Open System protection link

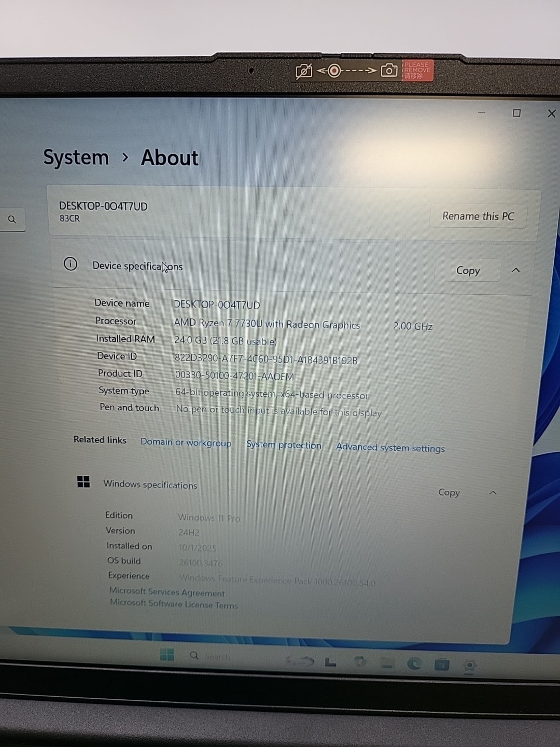[284, 445]
